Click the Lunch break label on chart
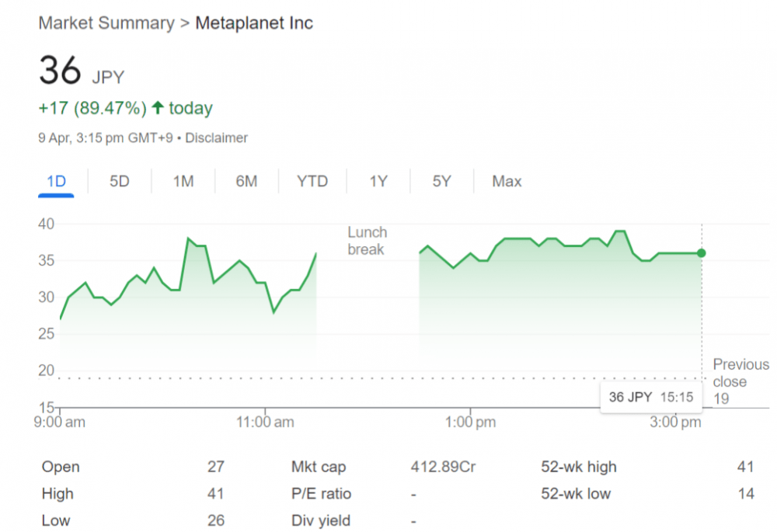This screenshot has width=777, height=532. click(x=368, y=241)
